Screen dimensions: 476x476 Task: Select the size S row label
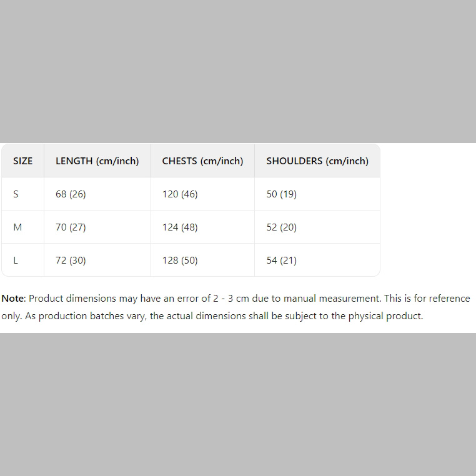coord(16,194)
